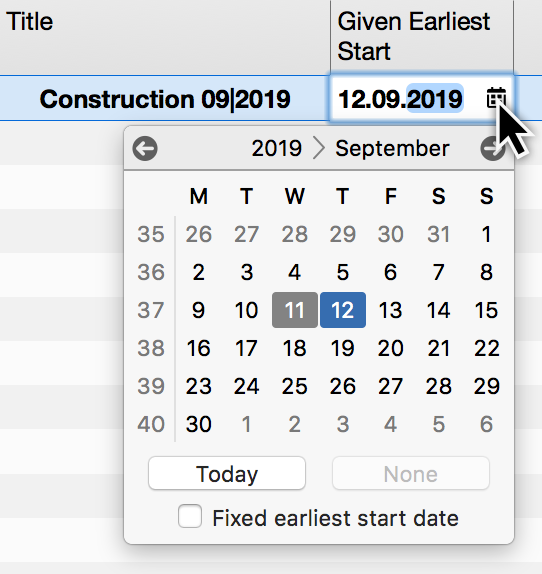Open the September month selector

(x=392, y=149)
